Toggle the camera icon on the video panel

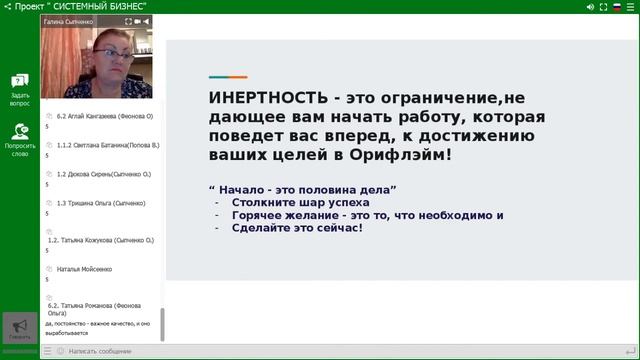tap(138, 21)
